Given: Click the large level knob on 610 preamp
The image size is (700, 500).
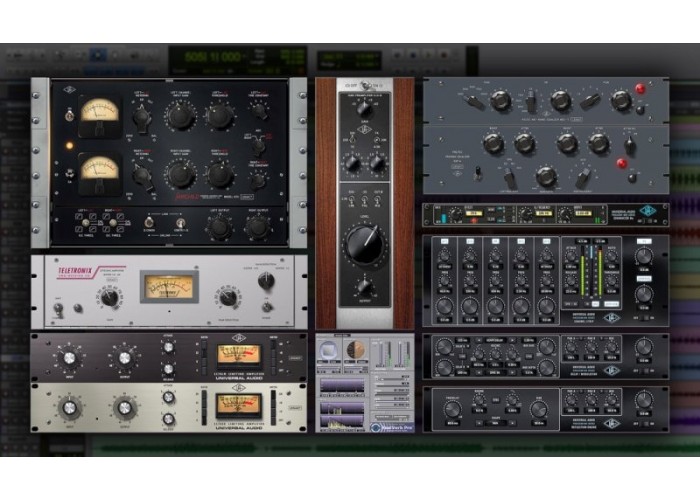Looking at the screenshot, I should (x=365, y=243).
